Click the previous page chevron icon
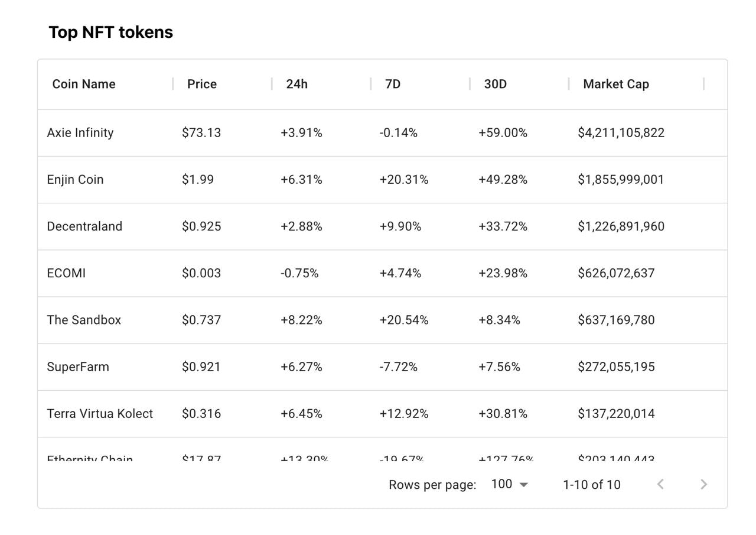The height and width of the screenshot is (535, 756). click(x=660, y=484)
